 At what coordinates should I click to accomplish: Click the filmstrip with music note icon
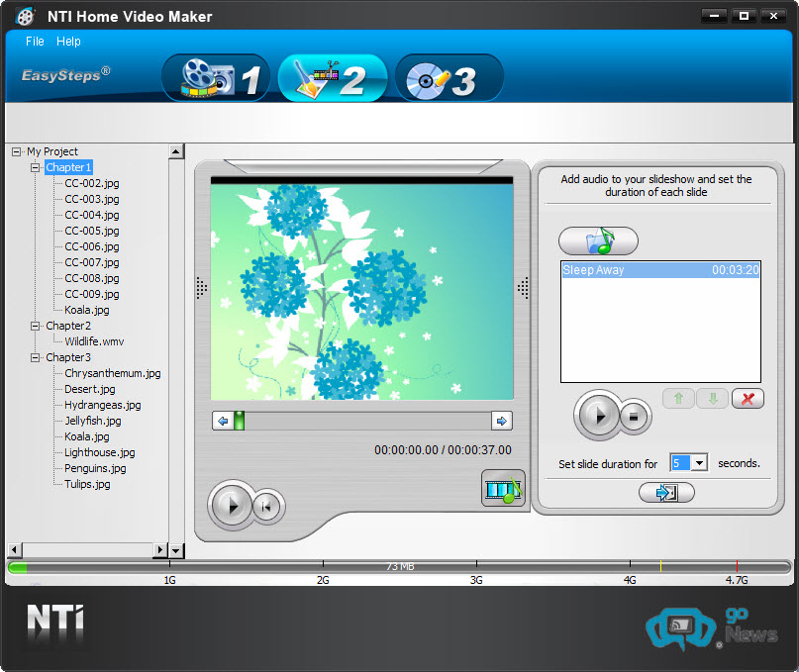point(503,488)
